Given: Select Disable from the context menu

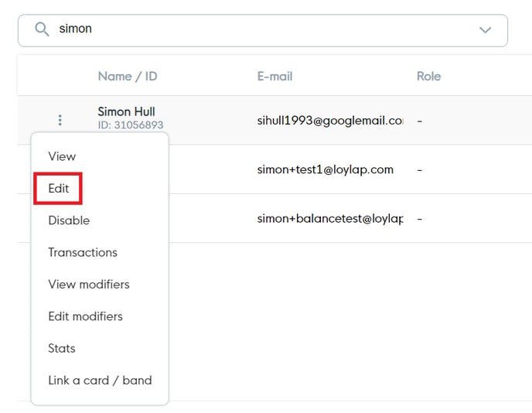Looking at the screenshot, I should pos(69,220).
